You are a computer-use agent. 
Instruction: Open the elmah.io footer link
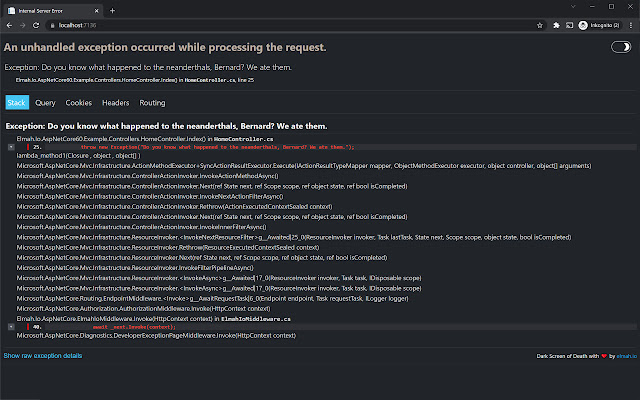[x=627, y=356]
